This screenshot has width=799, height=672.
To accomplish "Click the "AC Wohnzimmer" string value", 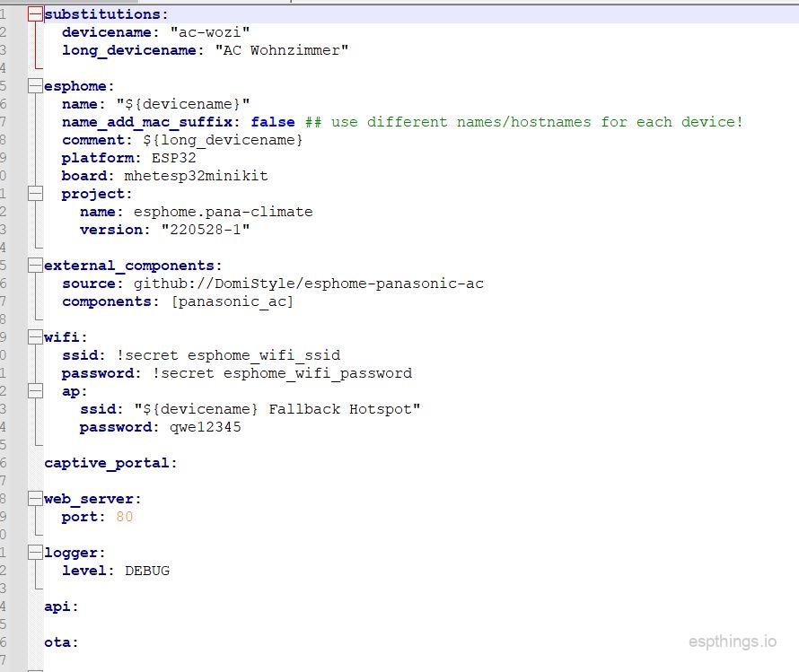I will (x=282, y=50).
